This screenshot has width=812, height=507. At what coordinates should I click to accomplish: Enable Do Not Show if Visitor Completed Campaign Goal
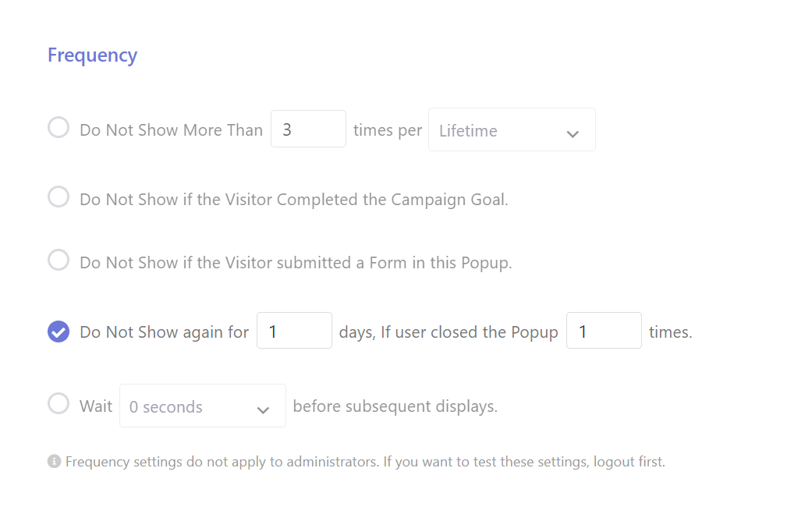pos(59,197)
